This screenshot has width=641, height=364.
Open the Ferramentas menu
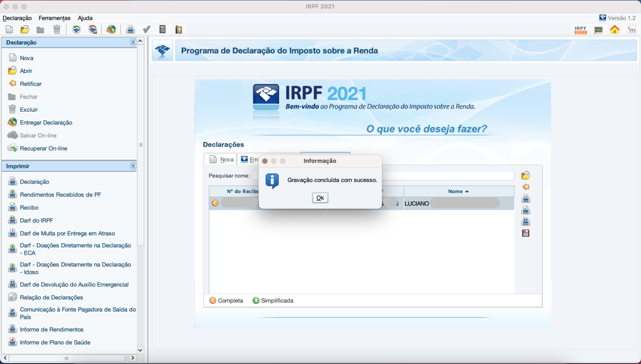[54, 18]
